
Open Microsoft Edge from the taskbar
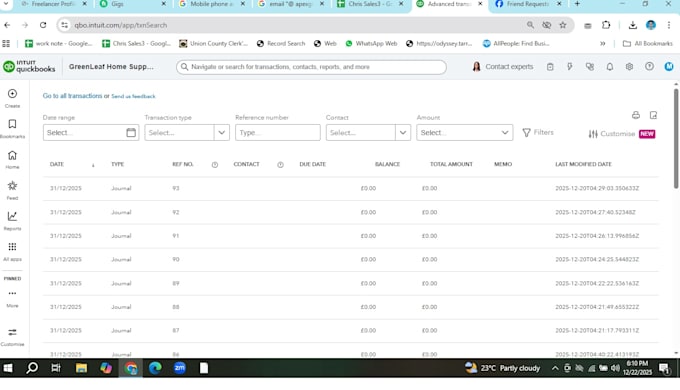click(155, 368)
